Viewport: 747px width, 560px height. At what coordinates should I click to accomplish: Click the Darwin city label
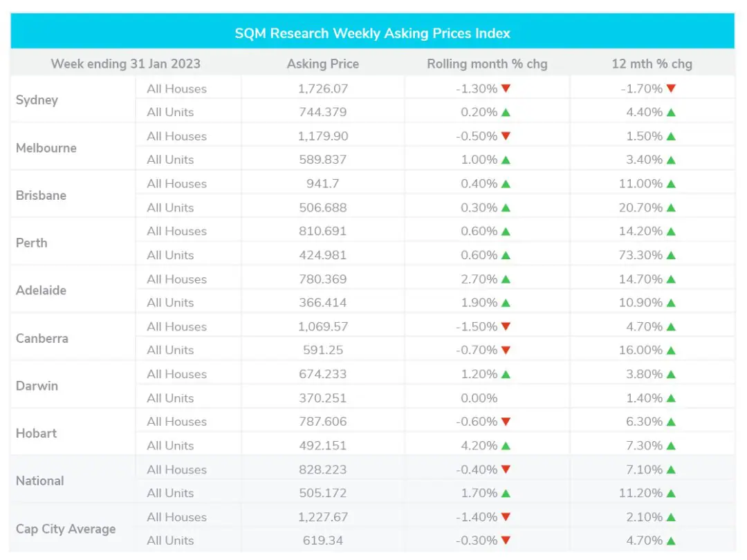coord(37,386)
